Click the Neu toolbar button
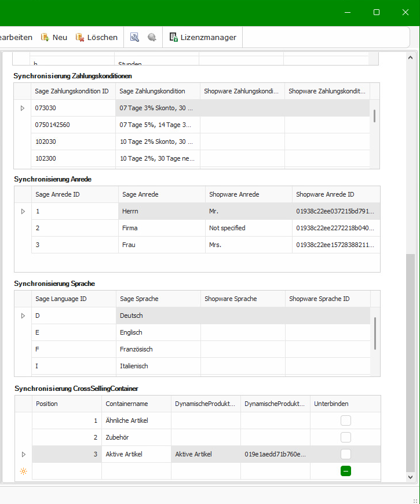The image size is (420, 504). pos(54,37)
